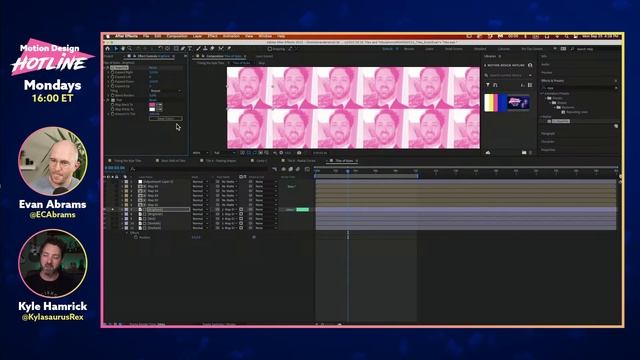This screenshot has height=360, width=640.
Task: Open the Paragraph panel
Action: tap(548, 133)
